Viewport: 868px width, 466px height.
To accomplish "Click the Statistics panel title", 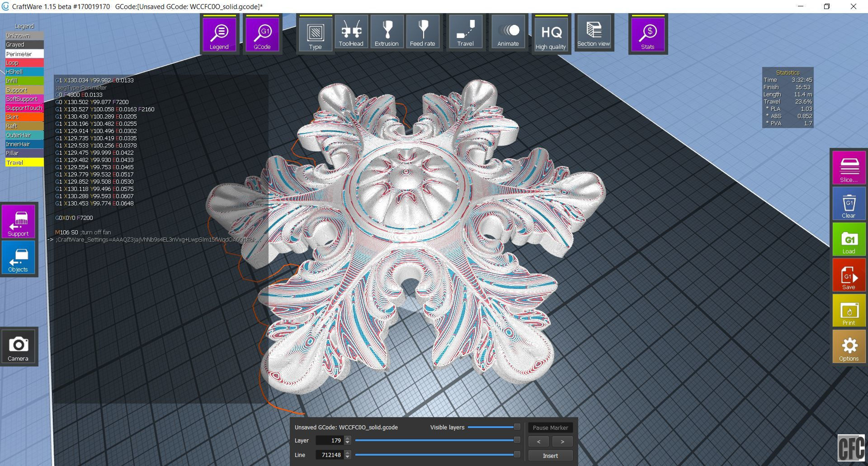I will 788,72.
